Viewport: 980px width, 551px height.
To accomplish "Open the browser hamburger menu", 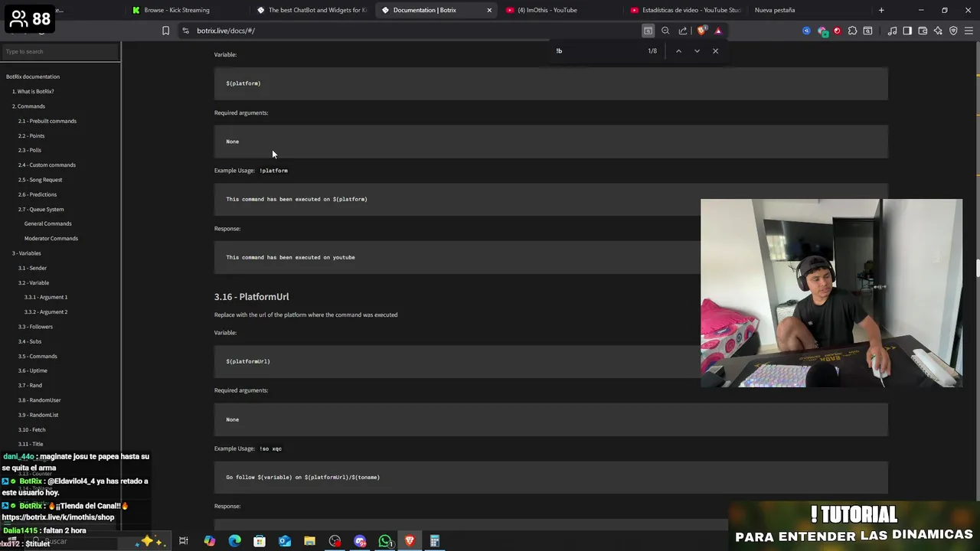I will click(x=969, y=31).
